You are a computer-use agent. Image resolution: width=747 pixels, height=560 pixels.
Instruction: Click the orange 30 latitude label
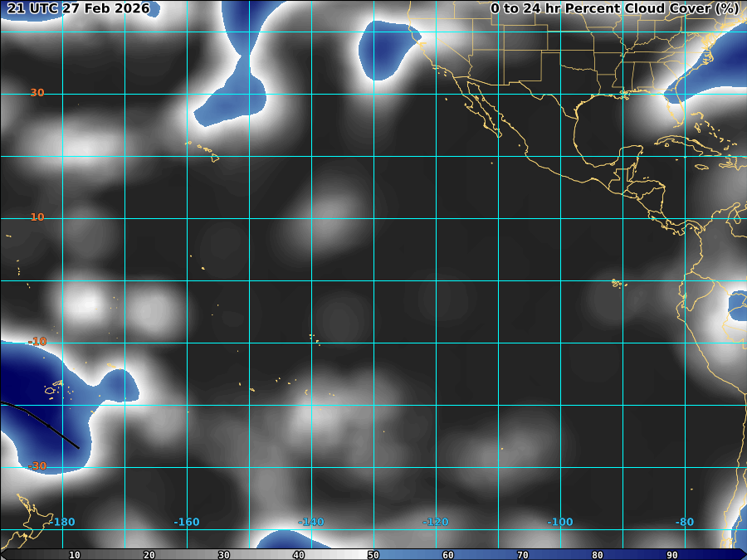pyautogui.click(x=37, y=93)
